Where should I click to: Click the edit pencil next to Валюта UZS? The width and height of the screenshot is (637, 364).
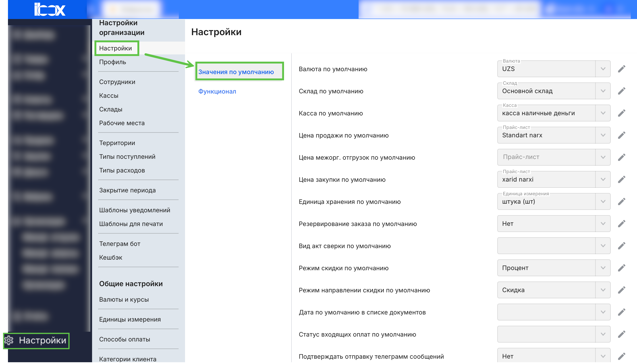point(622,69)
